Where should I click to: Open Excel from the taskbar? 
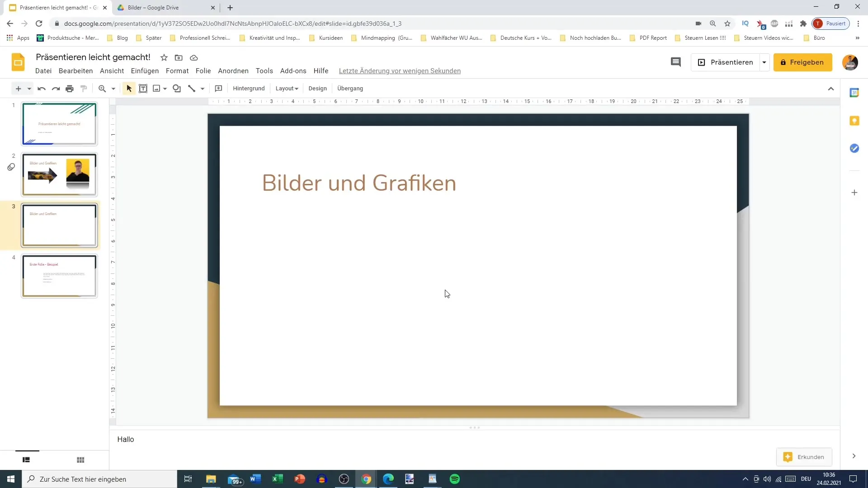tap(277, 479)
